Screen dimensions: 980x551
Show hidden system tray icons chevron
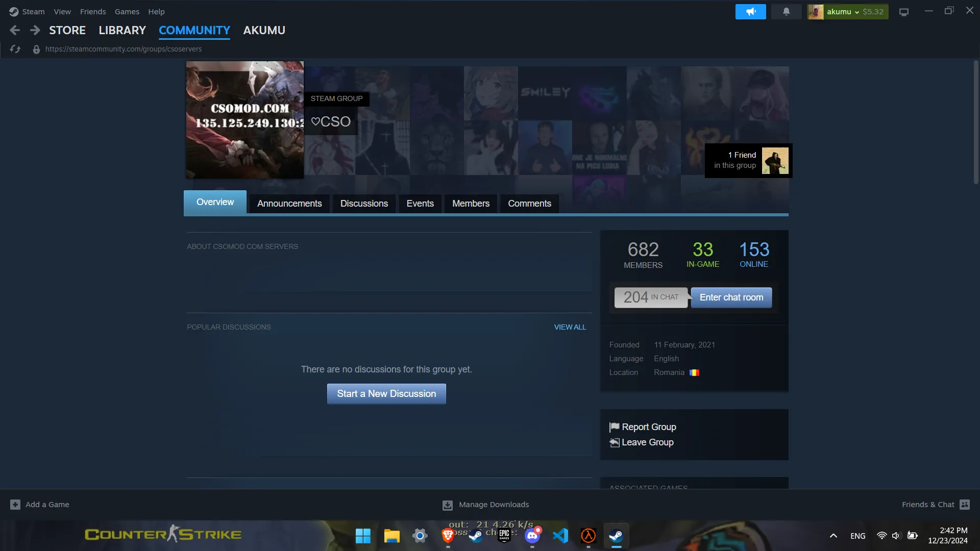(x=833, y=536)
